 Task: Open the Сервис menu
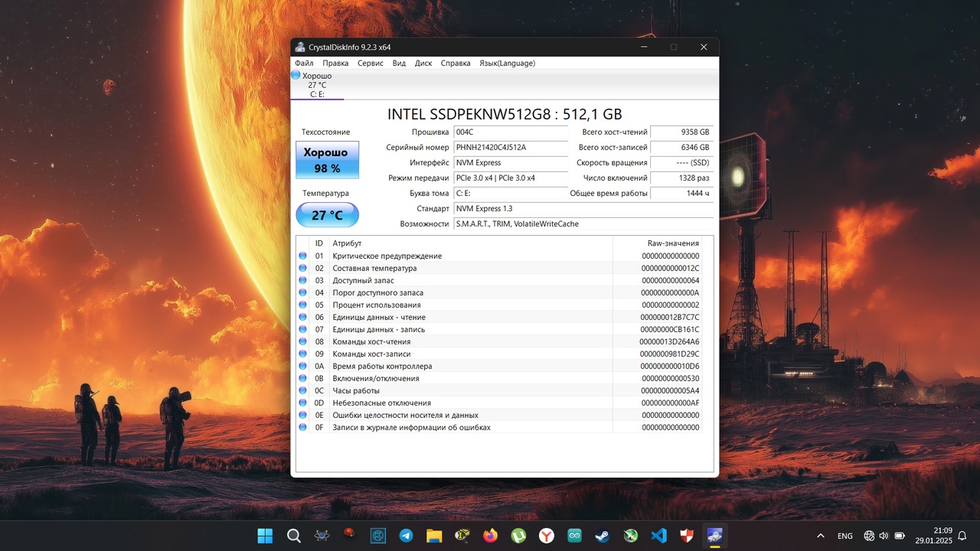[371, 63]
